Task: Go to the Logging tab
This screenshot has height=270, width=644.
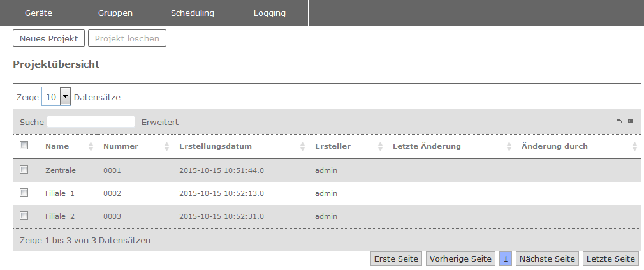Action: coord(269,13)
